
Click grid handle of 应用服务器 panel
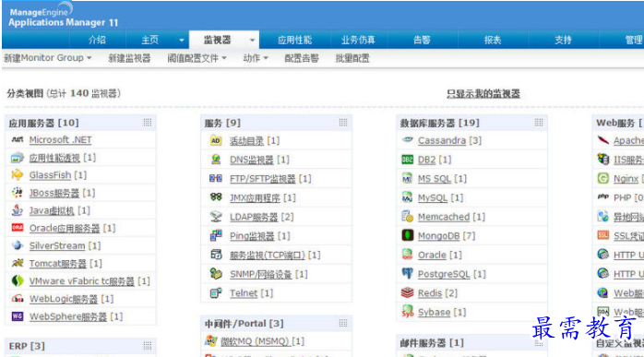148,123
